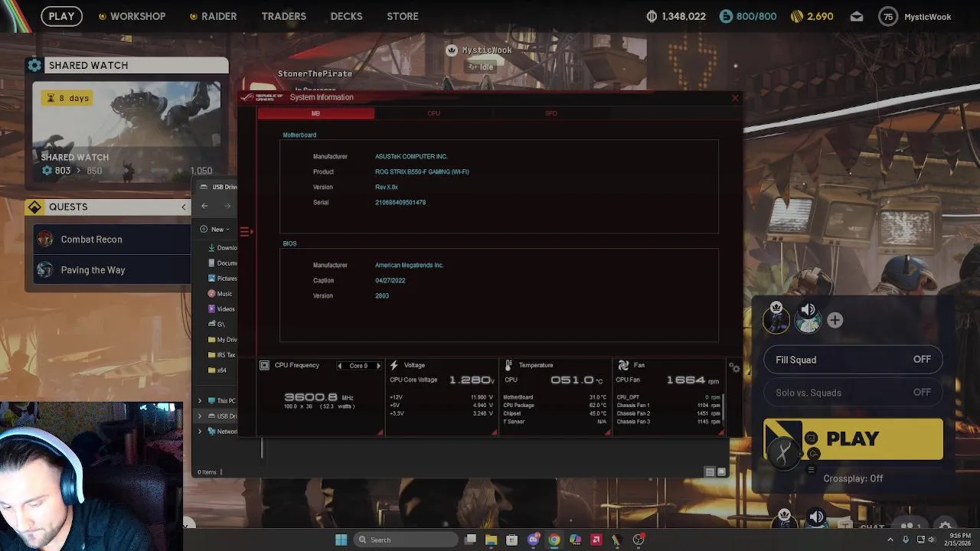Switch to the CPU tab in System Information
Viewport: 980px width, 551px height.
[x=433, y=113]
